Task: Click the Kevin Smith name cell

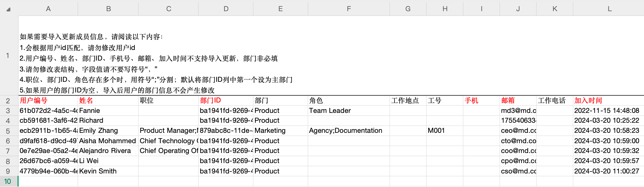Action: [108, 171]
